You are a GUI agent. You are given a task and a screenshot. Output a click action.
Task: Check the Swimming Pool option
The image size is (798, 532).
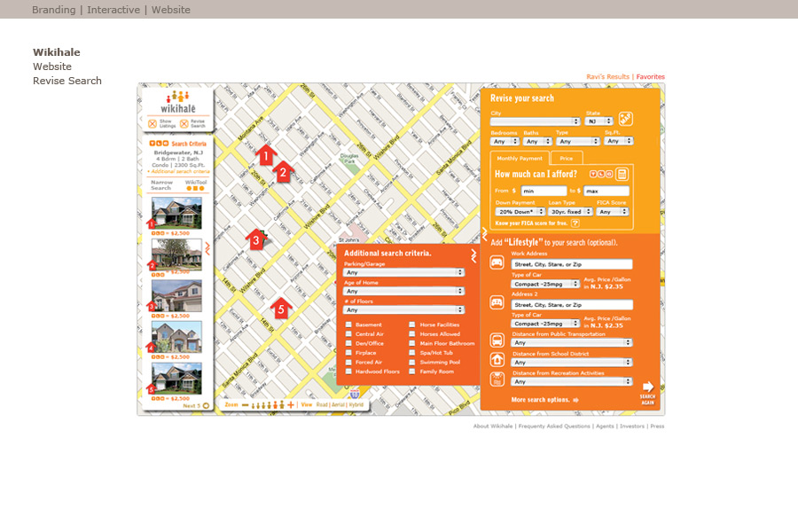(413, 362)
